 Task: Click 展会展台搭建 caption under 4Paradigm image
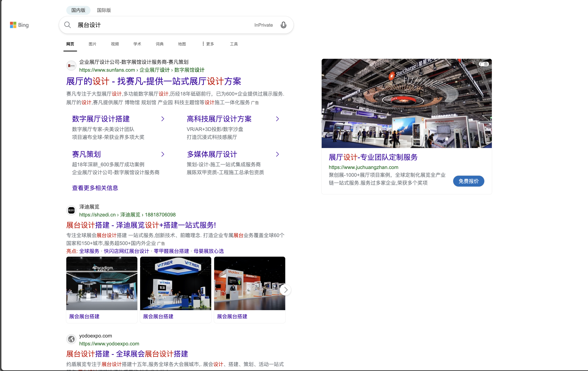[x=84, y=317]
